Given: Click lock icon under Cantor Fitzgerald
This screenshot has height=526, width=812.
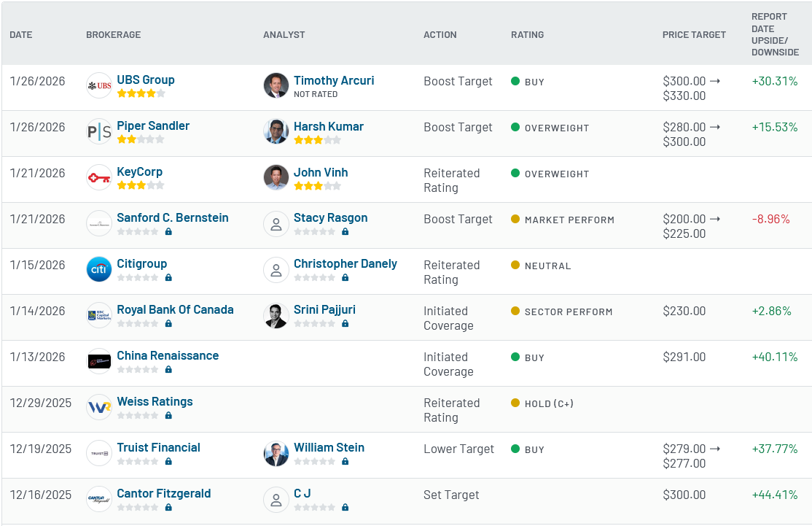Looking at the screenshot, I should (x=168, y=507).
